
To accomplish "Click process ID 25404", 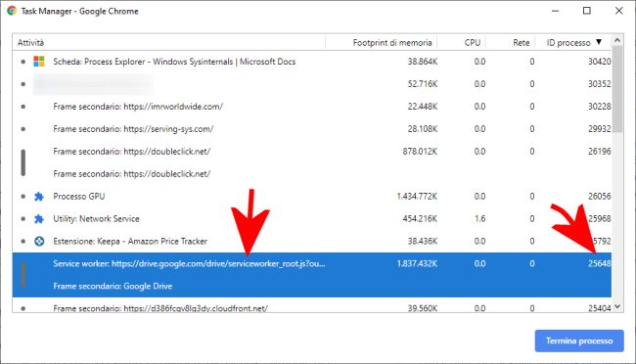I will point(600,308).
